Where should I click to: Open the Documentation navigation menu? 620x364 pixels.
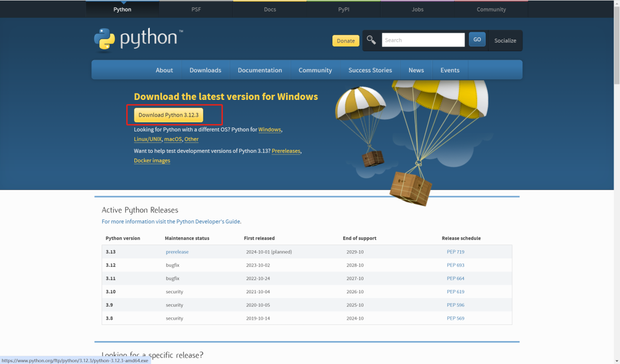(x=260, y=70)
